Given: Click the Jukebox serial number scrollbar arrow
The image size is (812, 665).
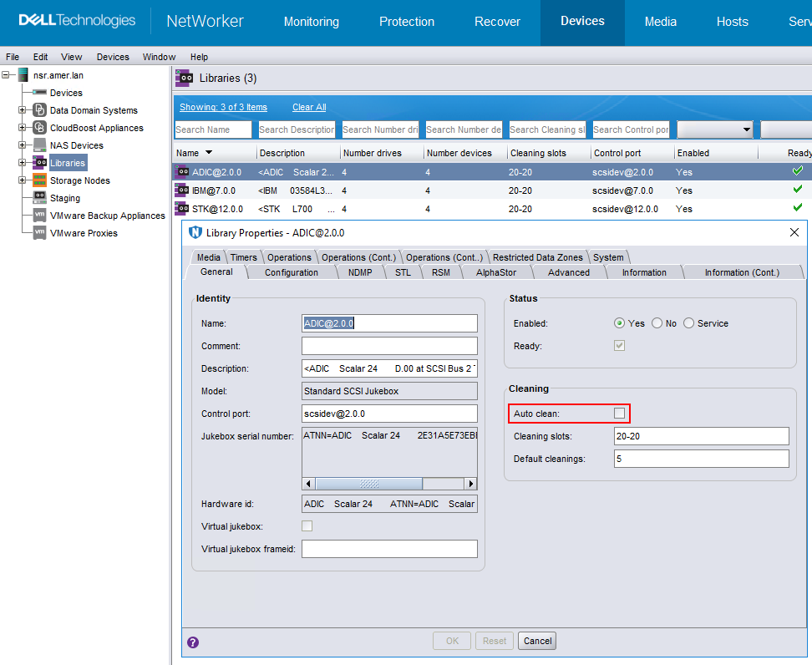Looking at the screenshot, I should pos(307,483).
